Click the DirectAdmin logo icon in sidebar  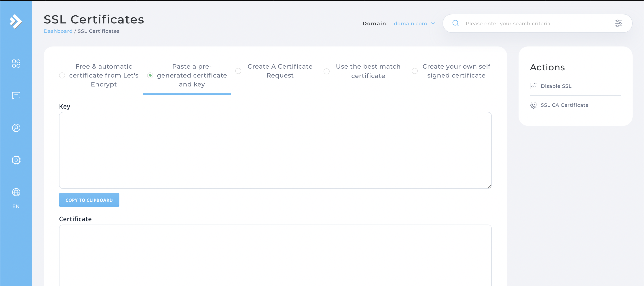(x=16, y=21)
